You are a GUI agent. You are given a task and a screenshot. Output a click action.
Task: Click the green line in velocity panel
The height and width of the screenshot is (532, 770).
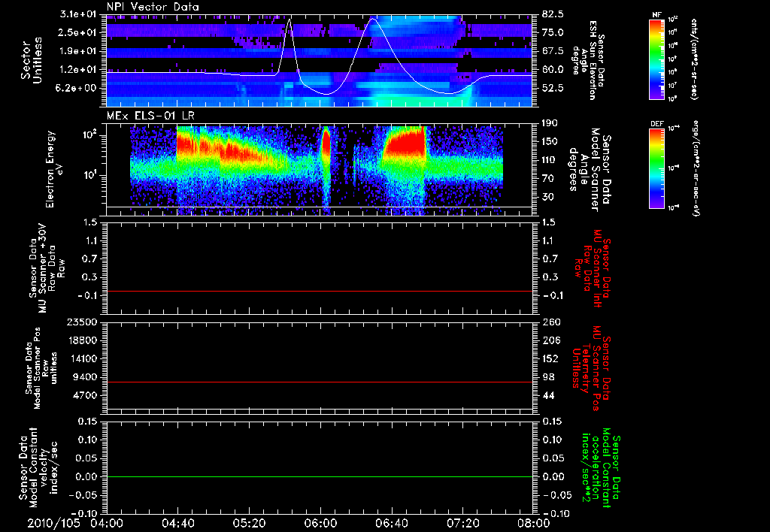(319, 476)
